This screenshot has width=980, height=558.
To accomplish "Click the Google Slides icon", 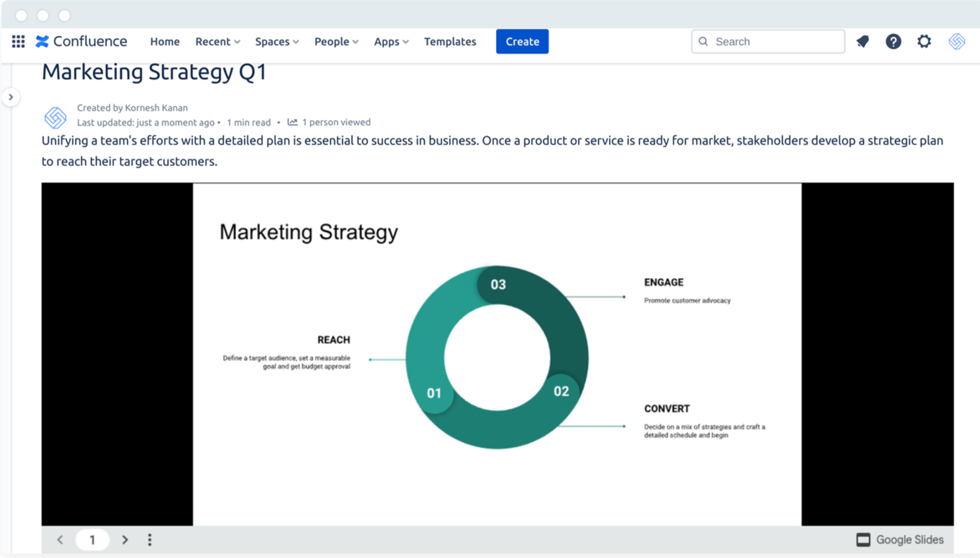I will 863,539.
